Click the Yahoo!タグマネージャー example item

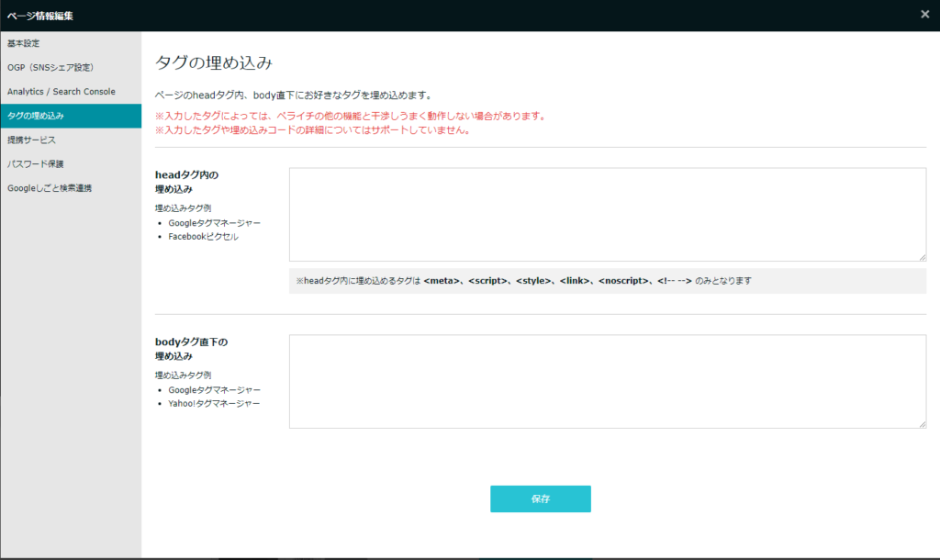214,404
